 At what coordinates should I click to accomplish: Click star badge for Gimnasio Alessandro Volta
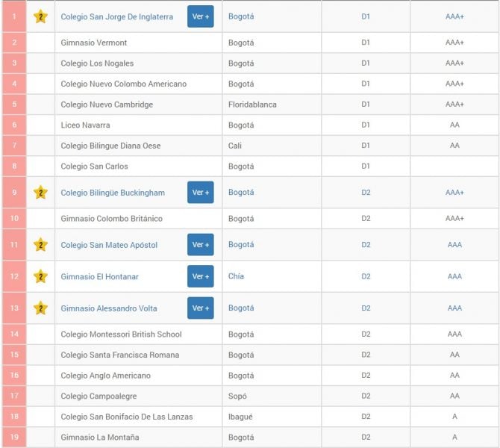coord(40,308)
